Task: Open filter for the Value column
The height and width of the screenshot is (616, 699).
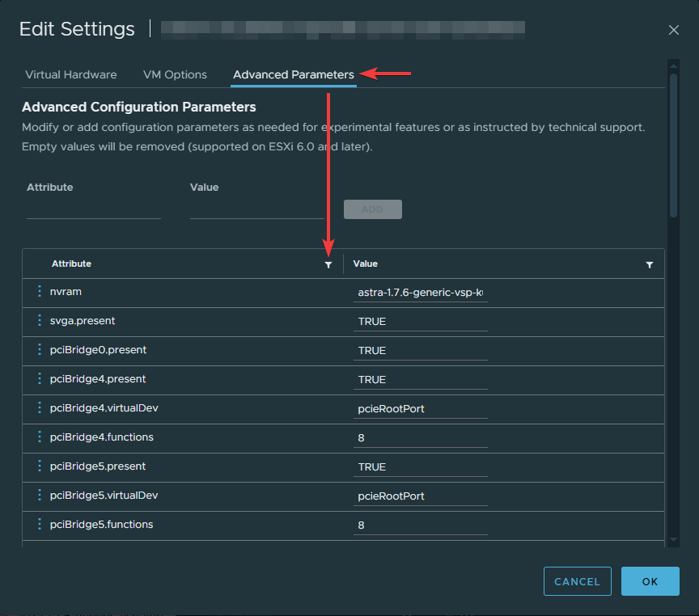Action: pyautogui.click(x=649, y=264)
